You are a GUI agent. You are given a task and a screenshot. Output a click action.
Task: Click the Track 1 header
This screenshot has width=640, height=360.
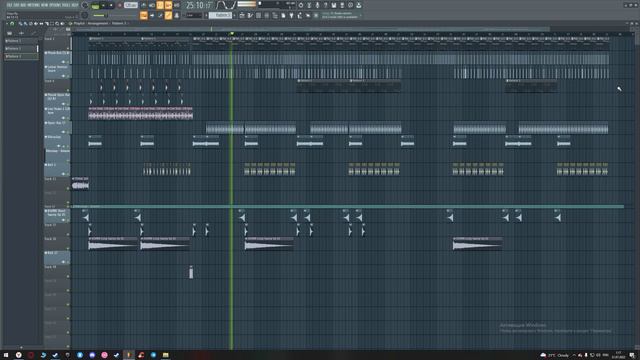click(x=57, y=43)
